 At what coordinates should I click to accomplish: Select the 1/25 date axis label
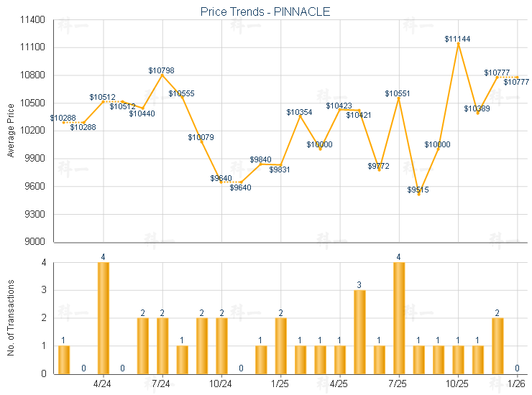280,384
